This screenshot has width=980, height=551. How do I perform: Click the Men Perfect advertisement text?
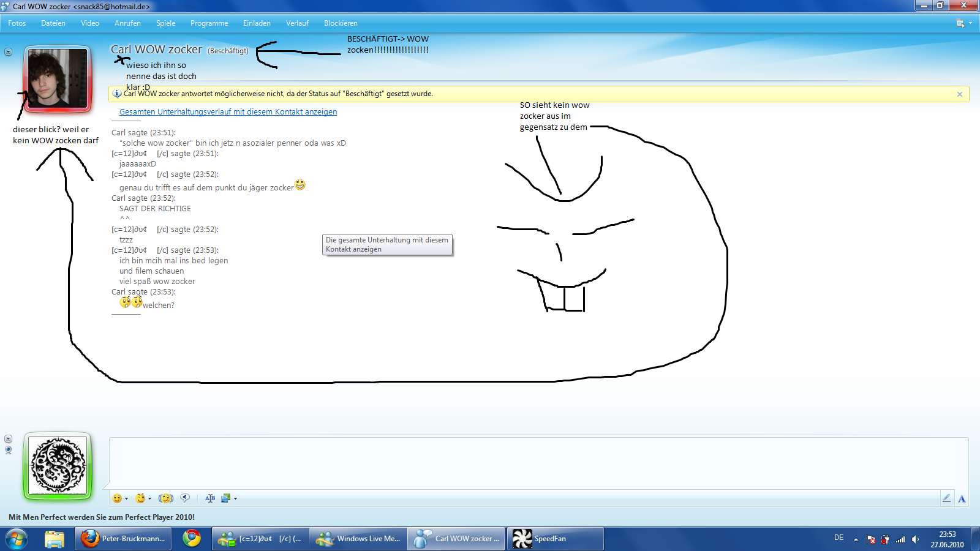(x=102, y=517)
